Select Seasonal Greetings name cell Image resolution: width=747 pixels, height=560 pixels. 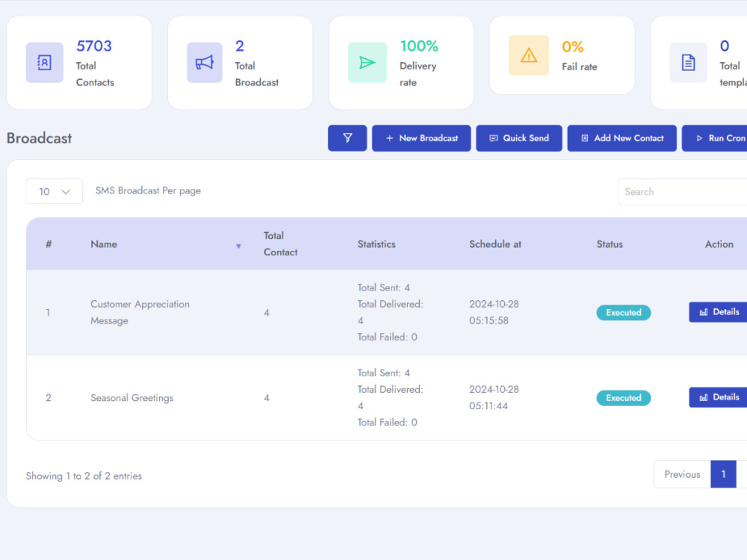[131, 398]
